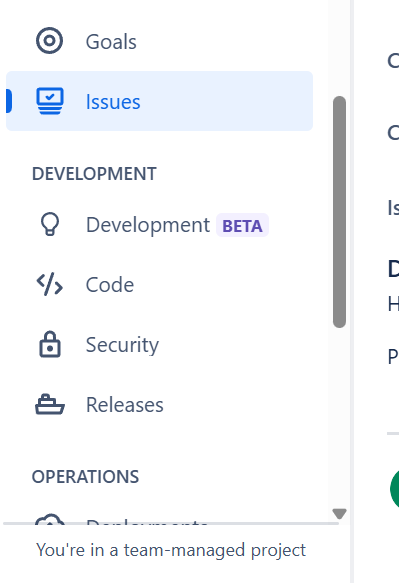Click the sidebar scroll down arrow
The height and width of the screenshot is (583, 399).
point(340,513)
